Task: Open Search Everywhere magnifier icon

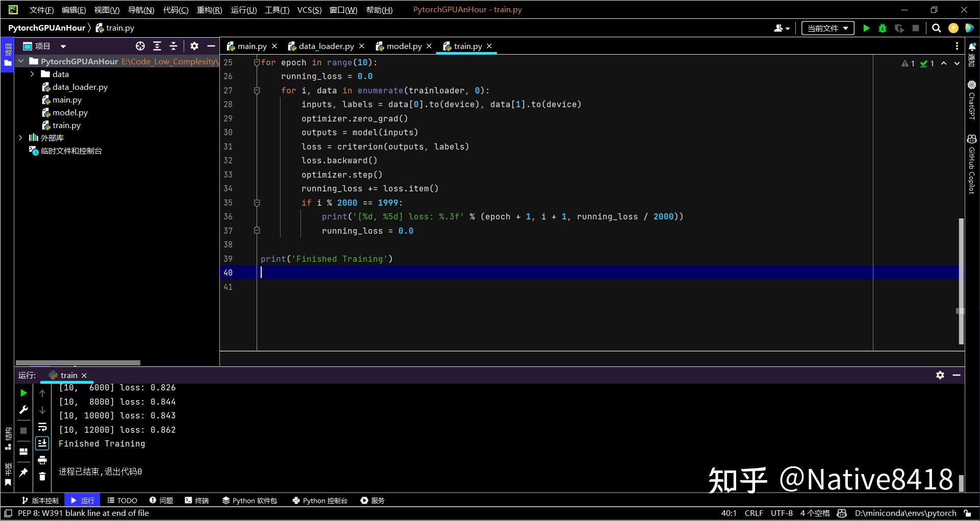Action: [937, 28]
